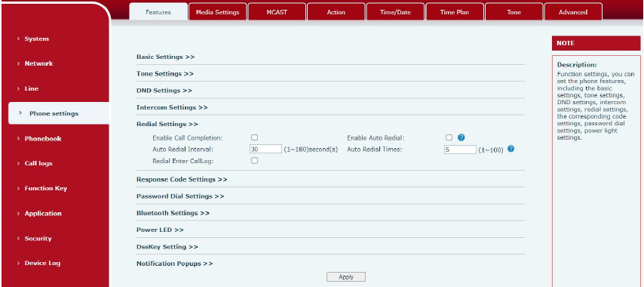Open Phonebook in sidebar
The height and width of the screenshot is (287, 644).
coord(43,138)
